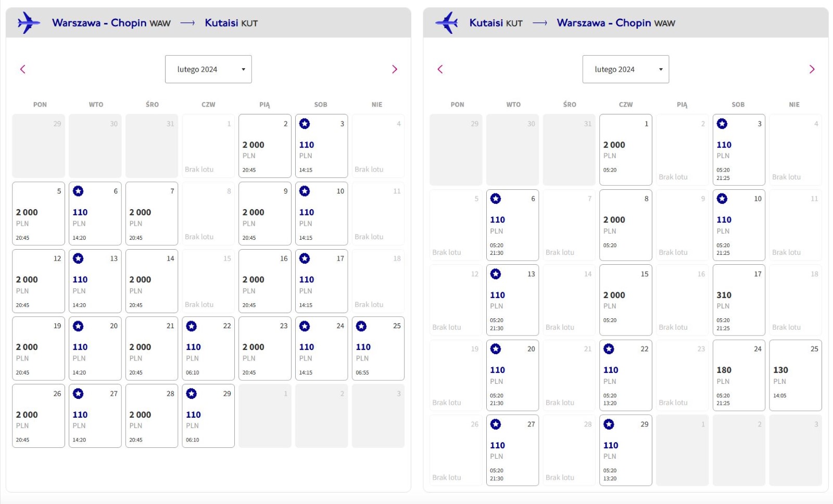Click star badge on Feb 6 outbound flight

[78, 191]
